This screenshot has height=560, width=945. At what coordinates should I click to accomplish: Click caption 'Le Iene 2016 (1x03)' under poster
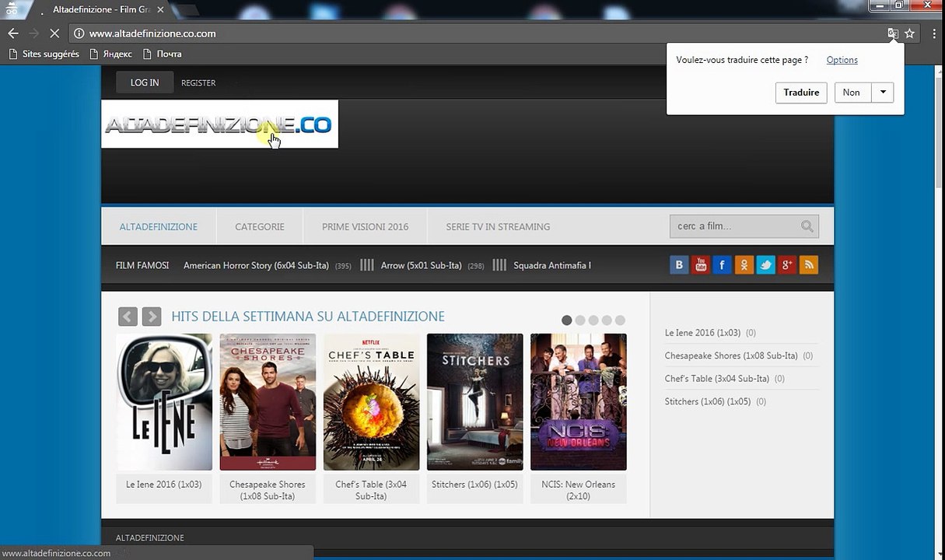coord(164,484)
